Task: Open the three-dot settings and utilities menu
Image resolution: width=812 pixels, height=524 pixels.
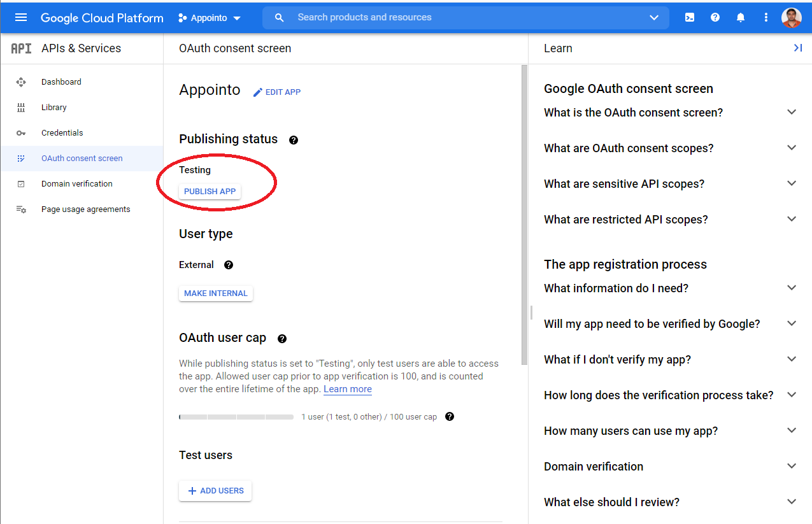Action: [766, 18]
